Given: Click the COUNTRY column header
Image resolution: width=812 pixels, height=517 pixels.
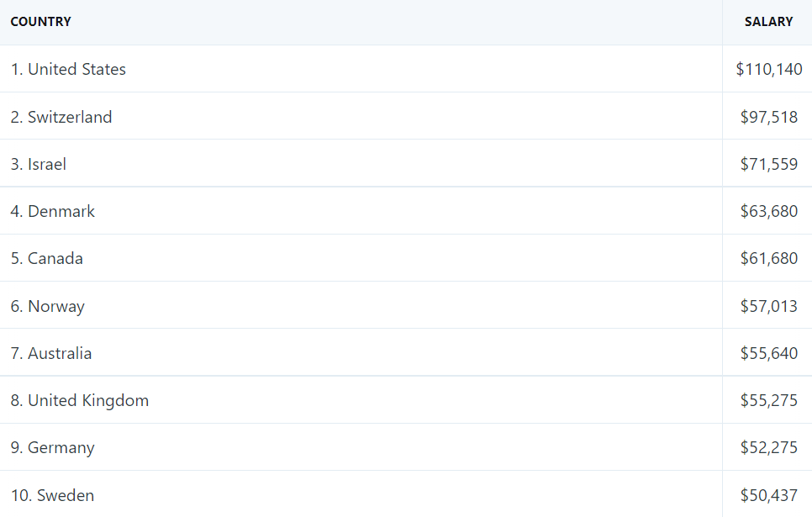Looking at the screenshot, I should pyautogui.click(x=41, y=22).
